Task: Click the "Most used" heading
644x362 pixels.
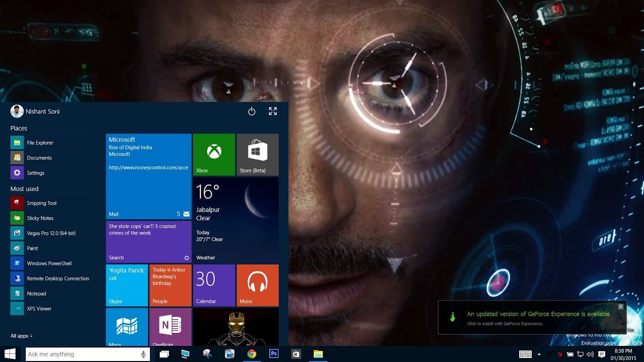Action: (25, 189)
